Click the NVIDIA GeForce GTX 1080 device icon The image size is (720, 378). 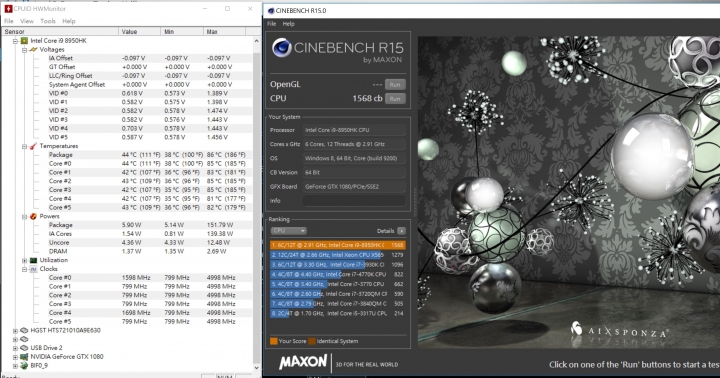(24, 357)
